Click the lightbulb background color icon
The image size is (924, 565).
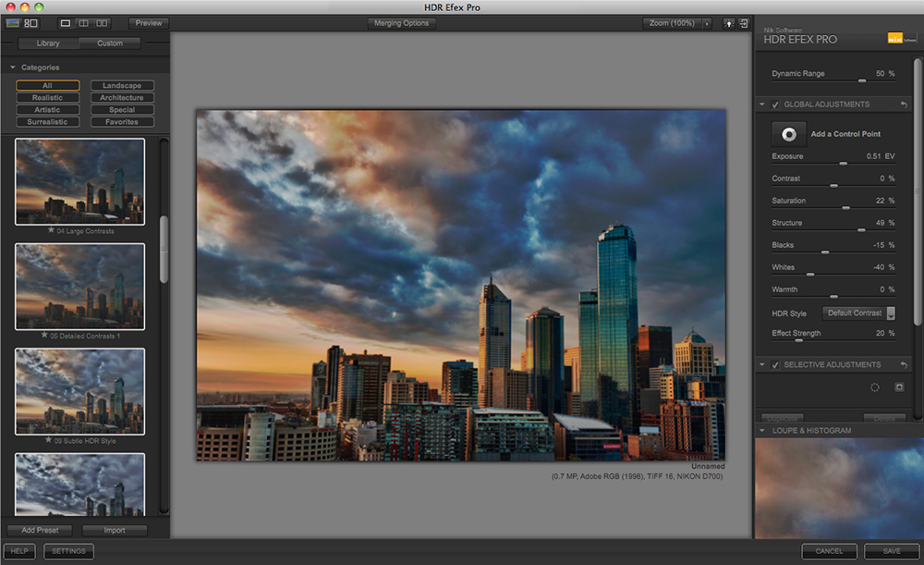tap(729, 23)
